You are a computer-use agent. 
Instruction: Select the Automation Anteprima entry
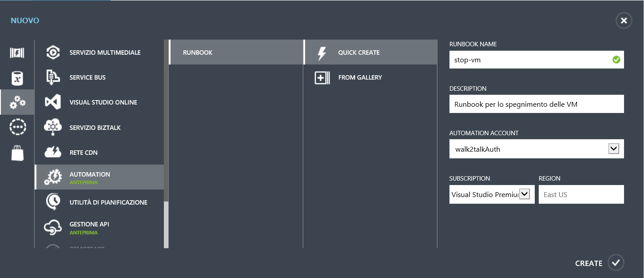pyautogui.click(x=99, y=177)
